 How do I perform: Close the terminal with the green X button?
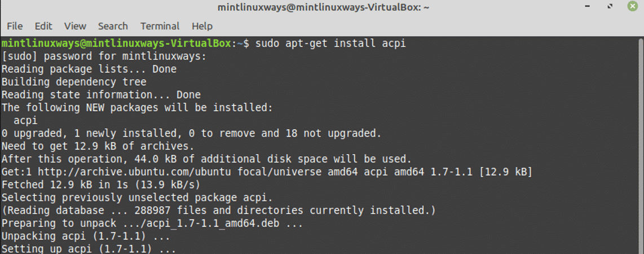pyautogui.click(x=632, y=7)
